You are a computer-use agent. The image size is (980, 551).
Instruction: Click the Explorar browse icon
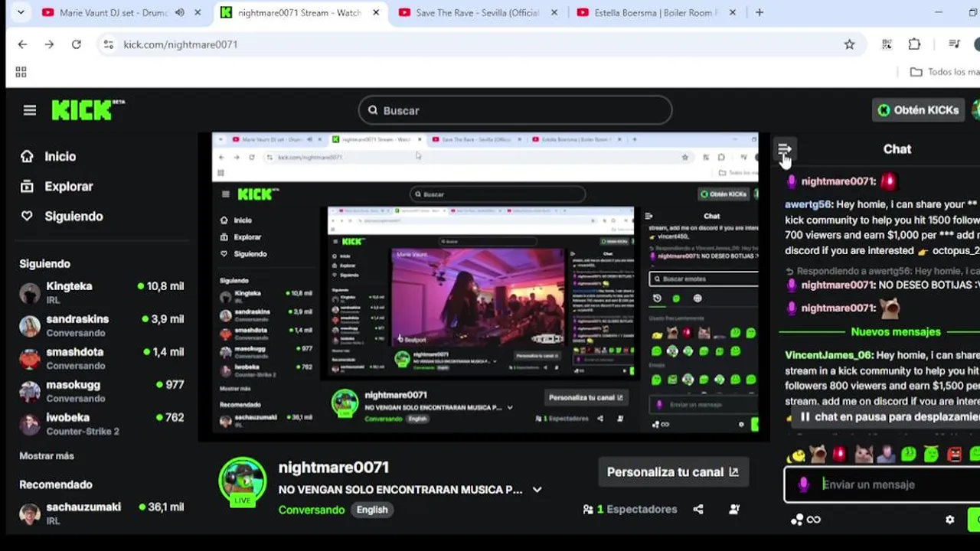pos(27,186)
